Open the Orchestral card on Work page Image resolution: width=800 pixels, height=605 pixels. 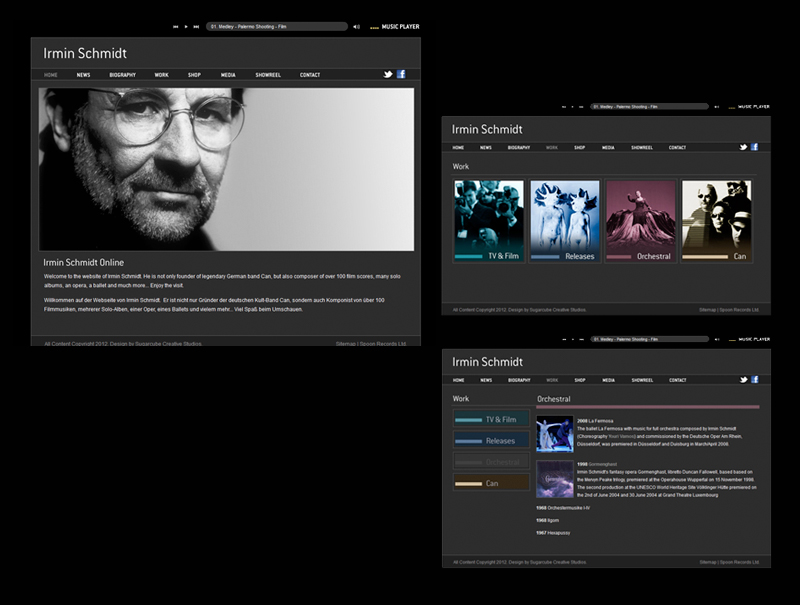coord(641,221)
